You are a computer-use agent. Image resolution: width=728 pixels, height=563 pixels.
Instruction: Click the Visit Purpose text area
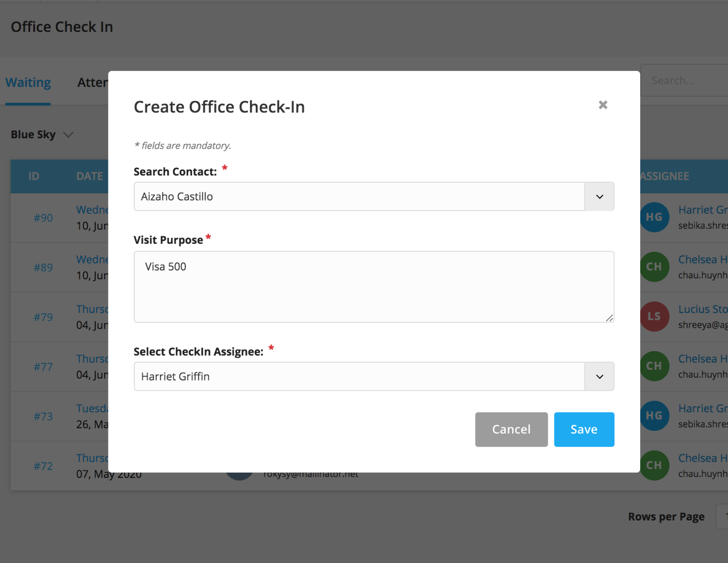(x=374, y=287)
